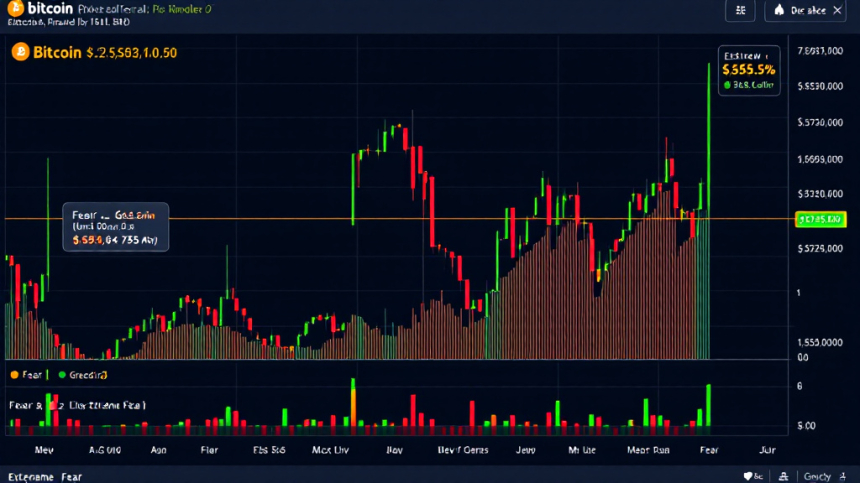Click the "Mi Lie" time axis label
The width and height of the screenshot is (860, 483).
[x=582, y=450]
